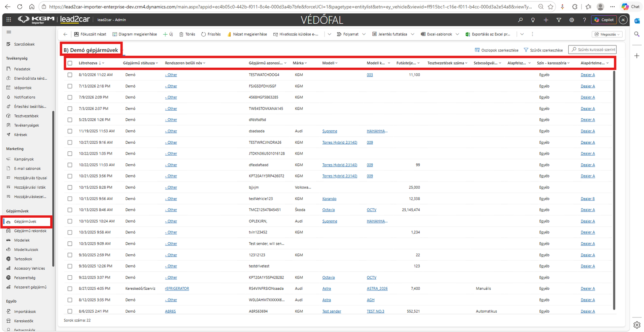Screen dimensions: 644x332
Task: Open the lightbulb assistant icon in header
Action: [x=533, y=20]
